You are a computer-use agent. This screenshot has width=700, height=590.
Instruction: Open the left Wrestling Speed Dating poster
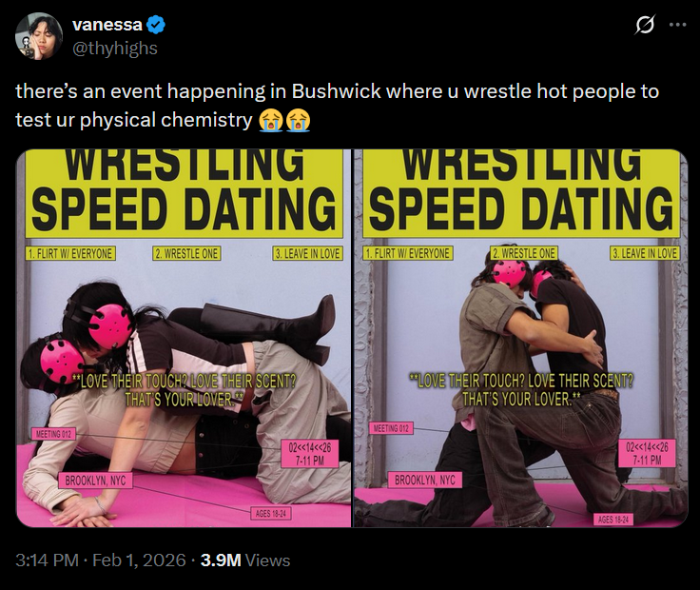tap(184, 338)
